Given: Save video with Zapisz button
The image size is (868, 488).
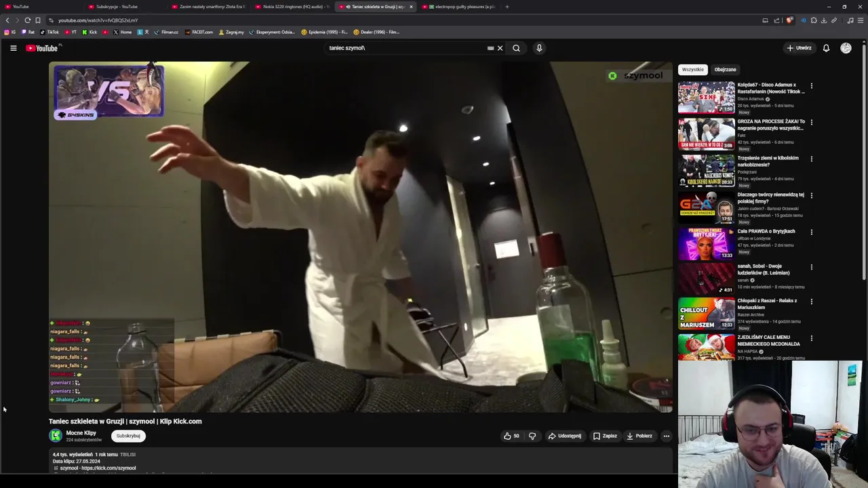Looking at the screenshot, I should pyautogui.click(x=605, y=436).
